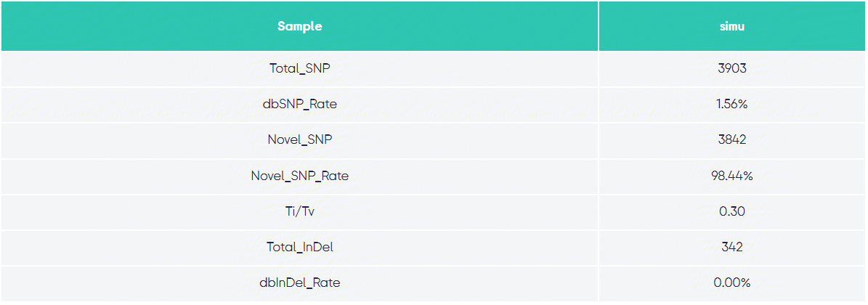
Task: Click the simu column header
Action: 732,26
